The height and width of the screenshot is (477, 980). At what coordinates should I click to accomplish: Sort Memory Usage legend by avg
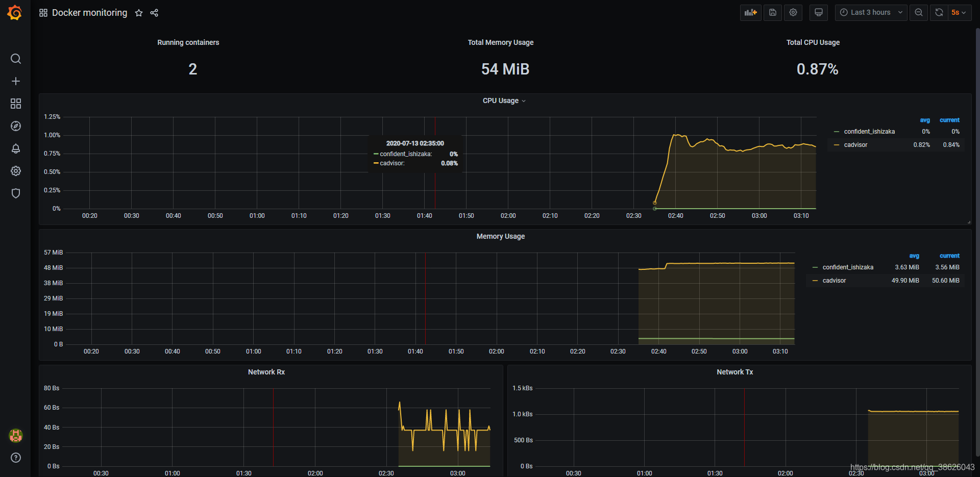pos(914,256)
